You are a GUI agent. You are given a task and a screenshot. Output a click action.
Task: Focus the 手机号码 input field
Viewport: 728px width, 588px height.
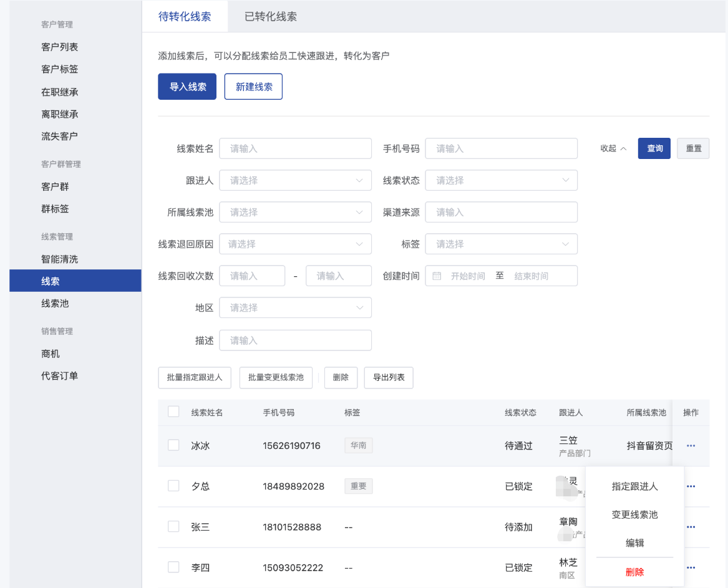pyautogui.click(x=501, y=148)
